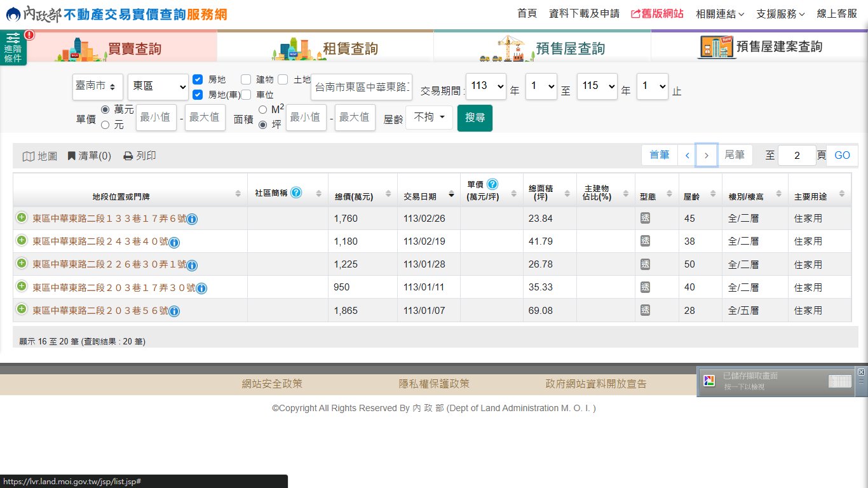The width and height of the screenshot is (868, 488).
Task: Uncheck the 房地 checkbox
Action: click(x=198, y=79)
